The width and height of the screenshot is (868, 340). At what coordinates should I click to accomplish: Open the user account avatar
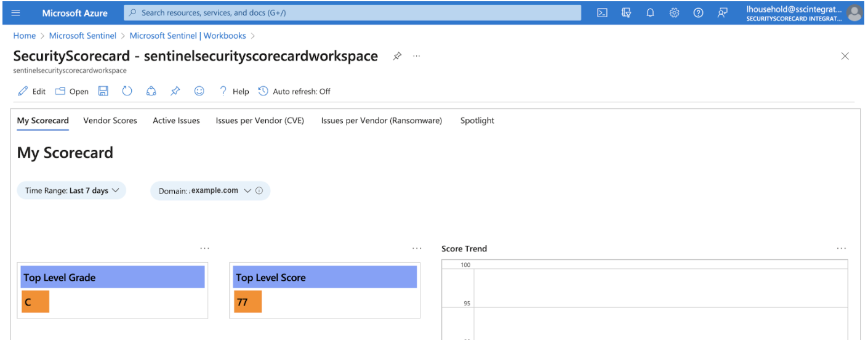(854, 12)
